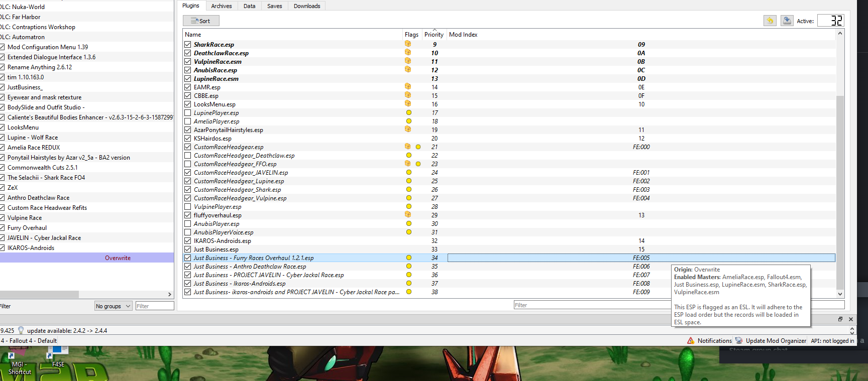Open the Archives tab
This screenshot has width=868, height=381.
click(x=222, y=6)
